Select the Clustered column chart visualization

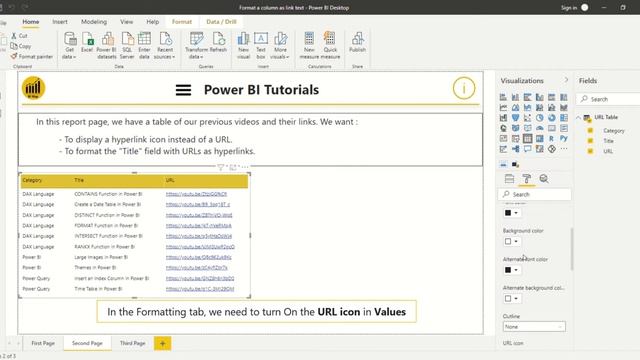point(540,97)
